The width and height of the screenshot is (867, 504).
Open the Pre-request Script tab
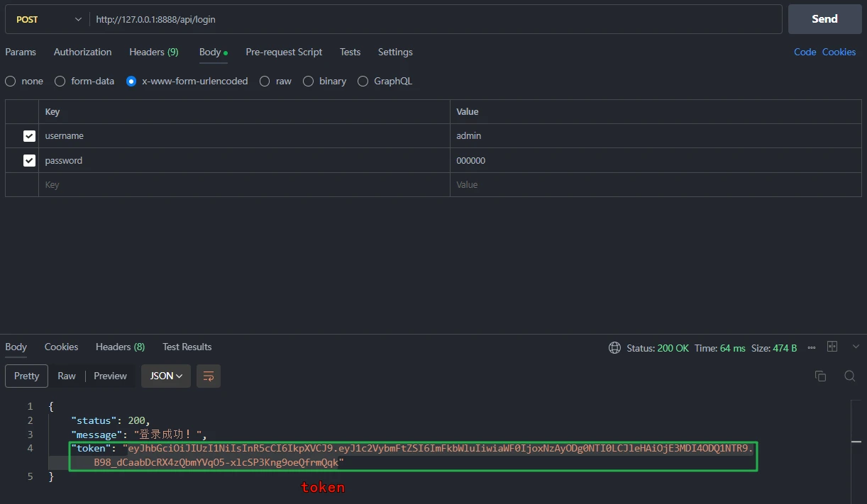coord(284,52)
